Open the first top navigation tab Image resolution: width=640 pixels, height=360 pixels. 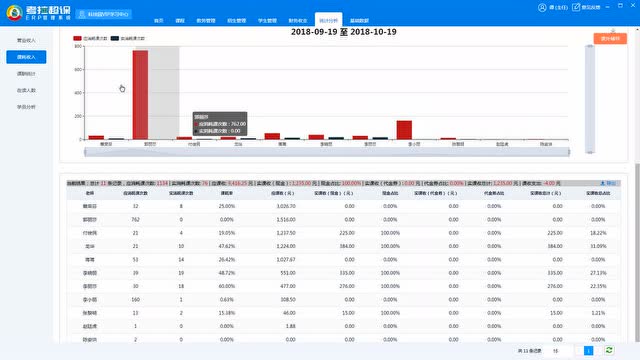pyautogui.click(x=159, y=20)
